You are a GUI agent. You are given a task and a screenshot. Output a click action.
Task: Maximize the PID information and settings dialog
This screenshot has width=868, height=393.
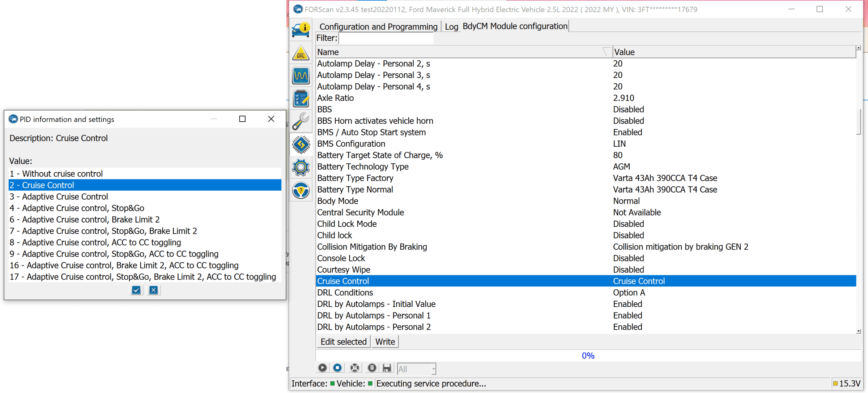pos(242,119)
